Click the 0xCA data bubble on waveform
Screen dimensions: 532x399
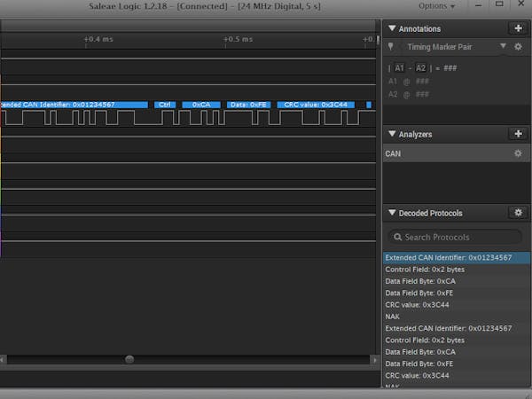200,105
